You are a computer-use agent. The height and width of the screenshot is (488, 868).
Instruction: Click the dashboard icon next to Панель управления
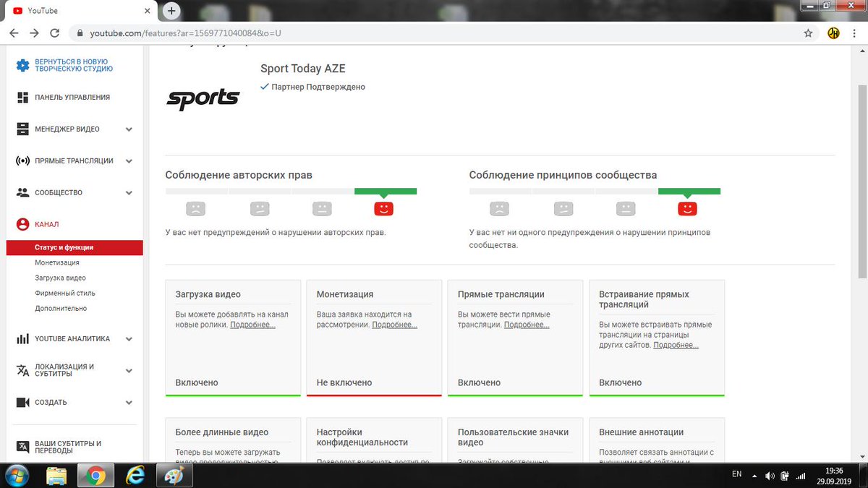tap(22, 97)
